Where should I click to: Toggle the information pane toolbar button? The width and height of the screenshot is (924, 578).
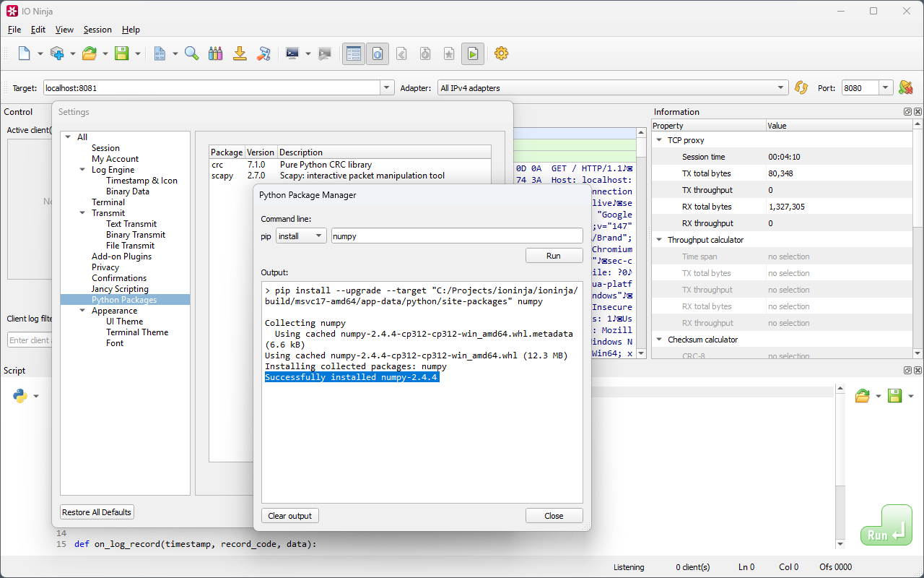(x=377, y=53)
